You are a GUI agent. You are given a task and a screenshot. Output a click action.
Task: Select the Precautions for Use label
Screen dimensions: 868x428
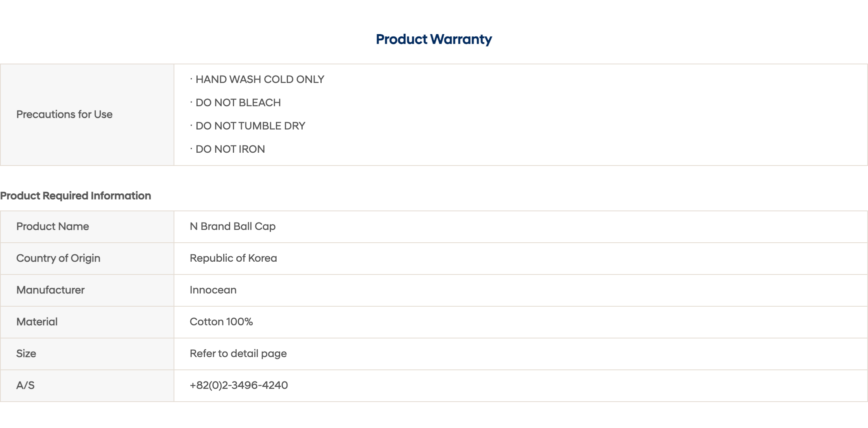[64, 114]
